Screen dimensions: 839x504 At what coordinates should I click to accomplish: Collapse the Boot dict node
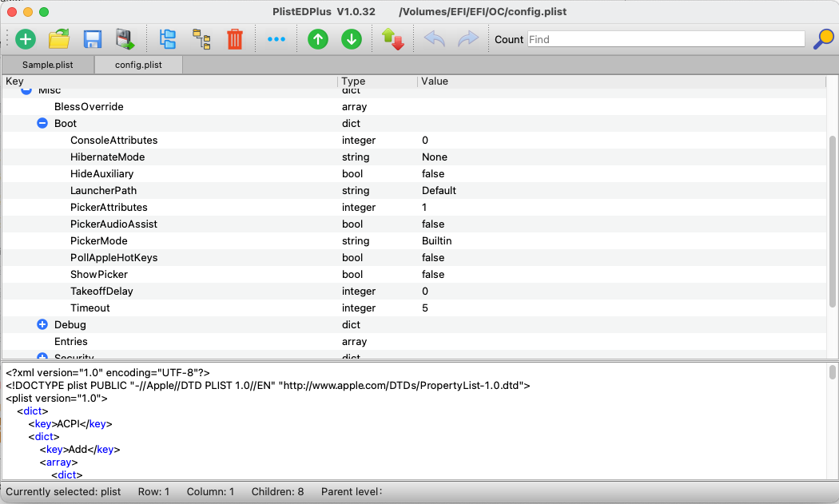[42, 124]
